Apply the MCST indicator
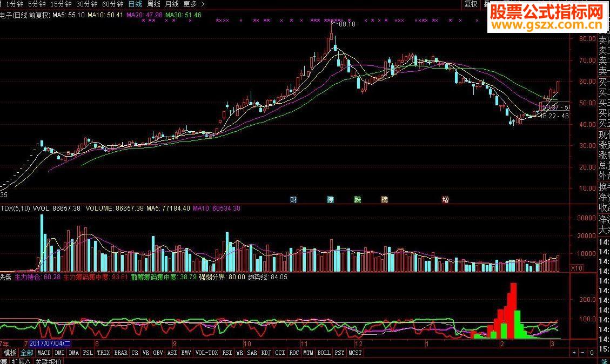Viewport: 610px width, 364px height. 355,353
